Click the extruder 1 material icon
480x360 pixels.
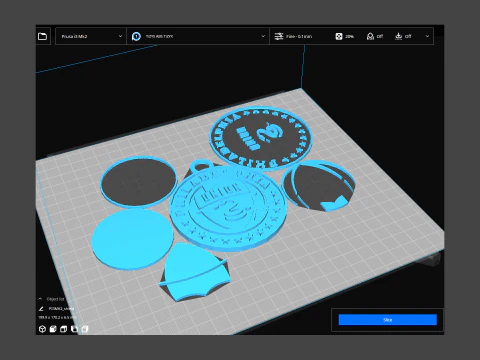tap(136, 36)
